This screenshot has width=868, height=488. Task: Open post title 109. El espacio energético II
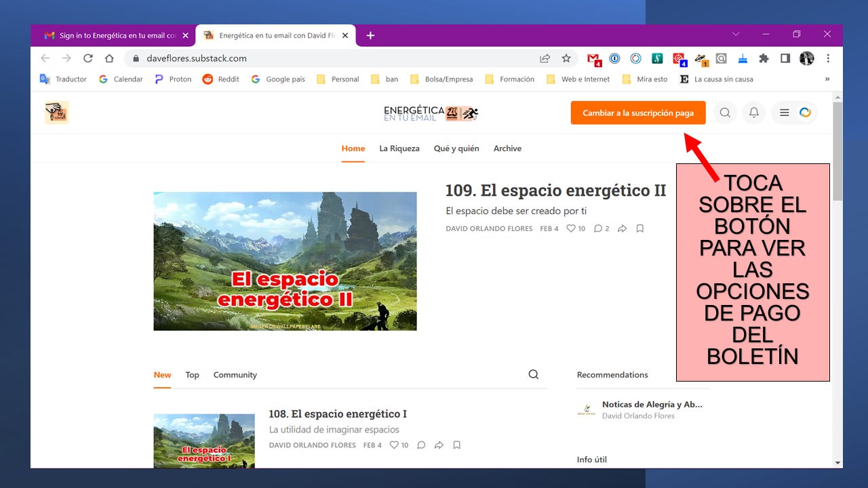555,190
